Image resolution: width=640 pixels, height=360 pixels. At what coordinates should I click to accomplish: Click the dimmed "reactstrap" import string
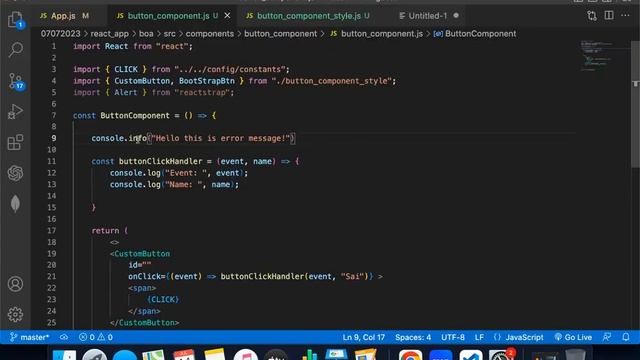pos(202,92)
